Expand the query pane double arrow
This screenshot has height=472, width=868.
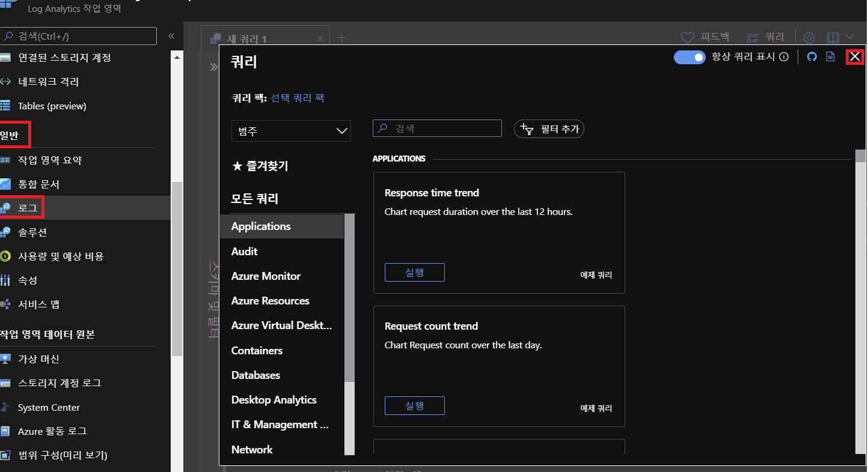[x=213, y=67]
